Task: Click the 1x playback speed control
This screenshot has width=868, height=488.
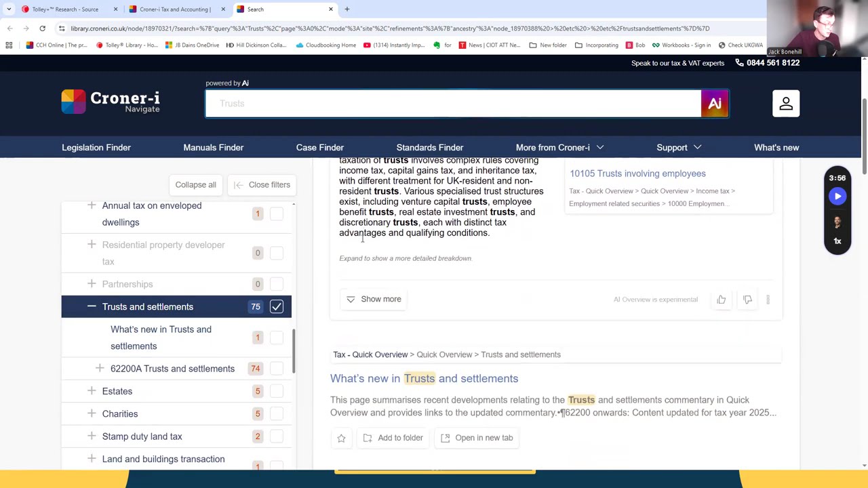Action: (x=837, y=241)
